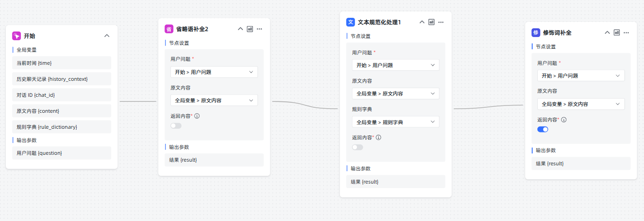Collapse the 修饰词补全 node
The width and height of the screenshot is (644, 221).
tap(607, 32)
